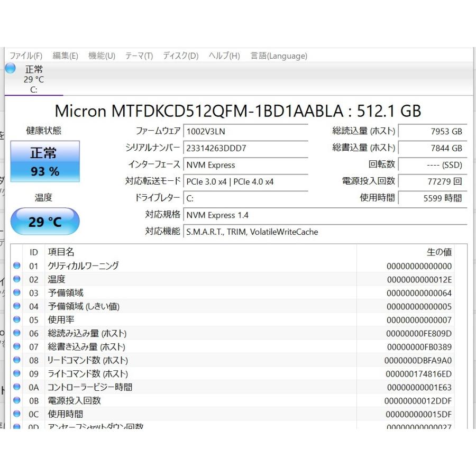Click raw value 00000000FB0389
Viewport: 476px width, 476px height.
pyautogui.click(x=419, y=347)
